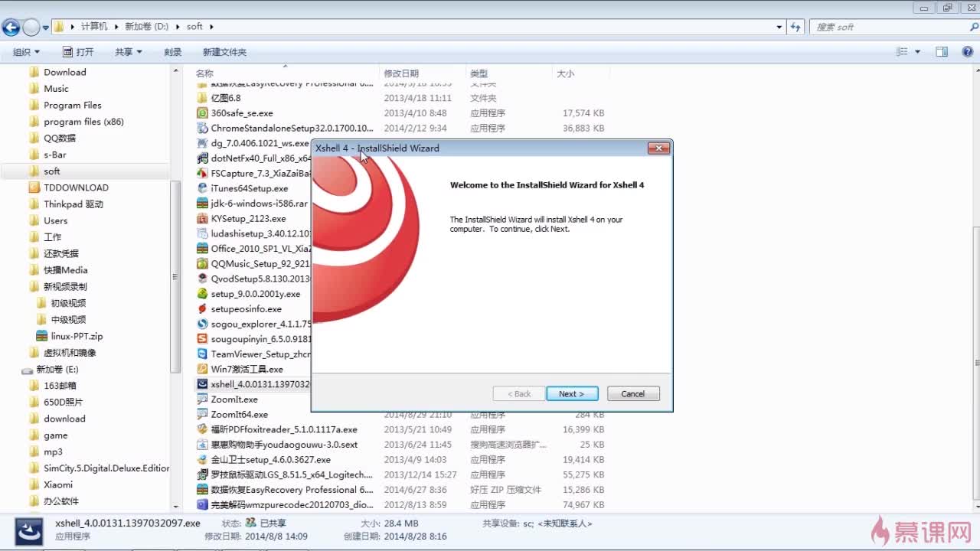Select Program Files in the navigation tree
Screen dimensions: 980x551
point(72,105)
